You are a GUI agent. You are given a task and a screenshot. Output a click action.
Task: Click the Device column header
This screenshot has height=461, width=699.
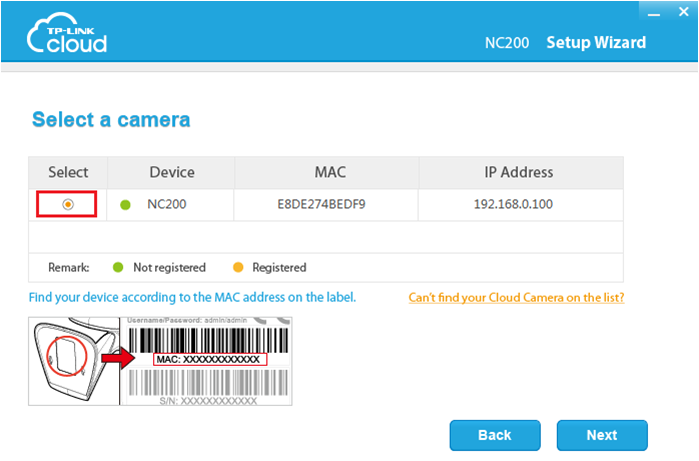[x=171, y=172]
